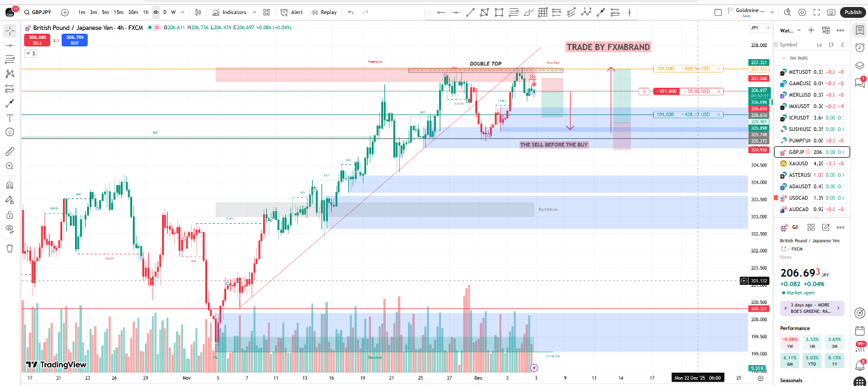The width and height of the screenshot is (868, 386).
Task: Select the Measure ruler tool
Action: [x=10, y=151]
